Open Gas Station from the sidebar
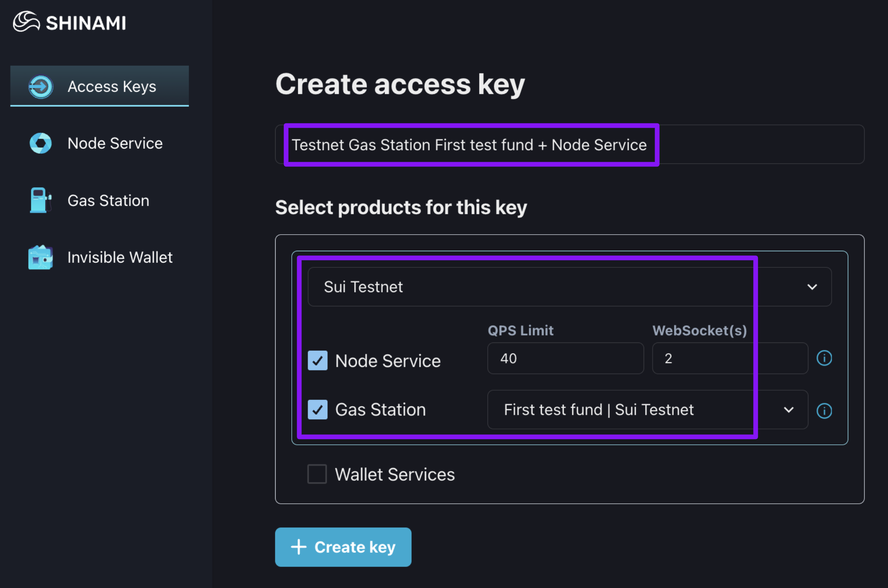 pos(108,200)
